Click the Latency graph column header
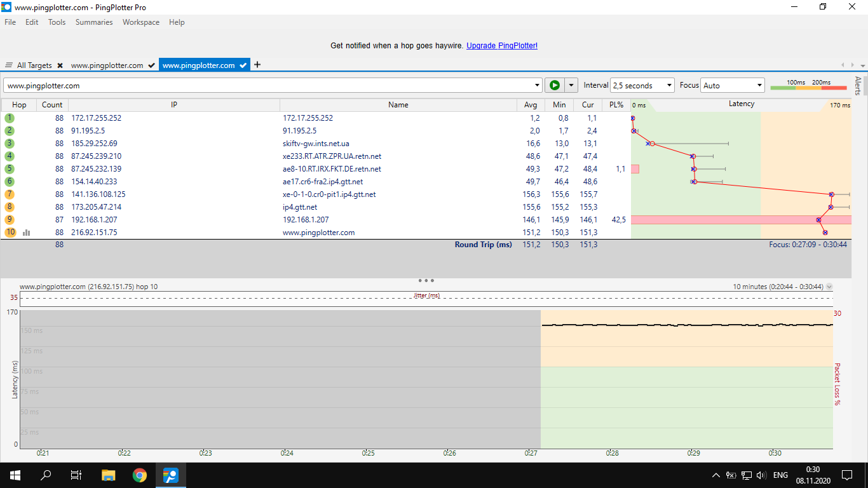Viewport: 868px width, 488px height. (741, 104)
